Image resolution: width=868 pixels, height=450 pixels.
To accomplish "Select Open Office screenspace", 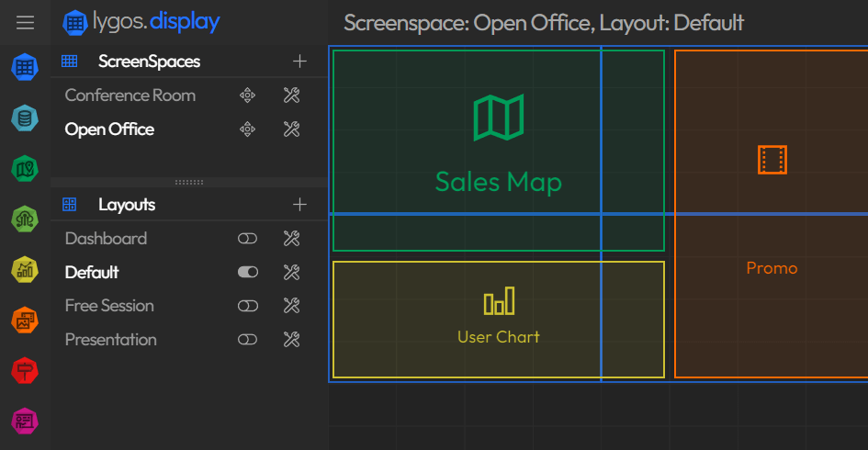I will [109, 129].
